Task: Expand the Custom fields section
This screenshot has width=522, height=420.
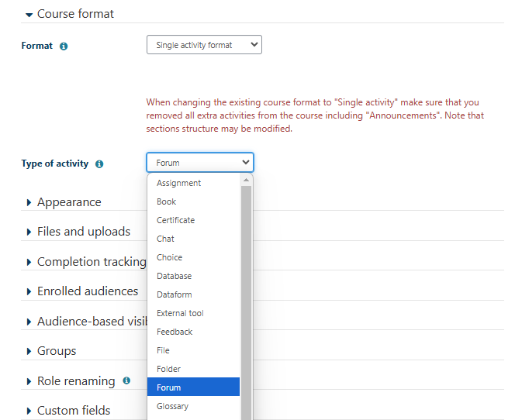Action: tap(73, 411)
